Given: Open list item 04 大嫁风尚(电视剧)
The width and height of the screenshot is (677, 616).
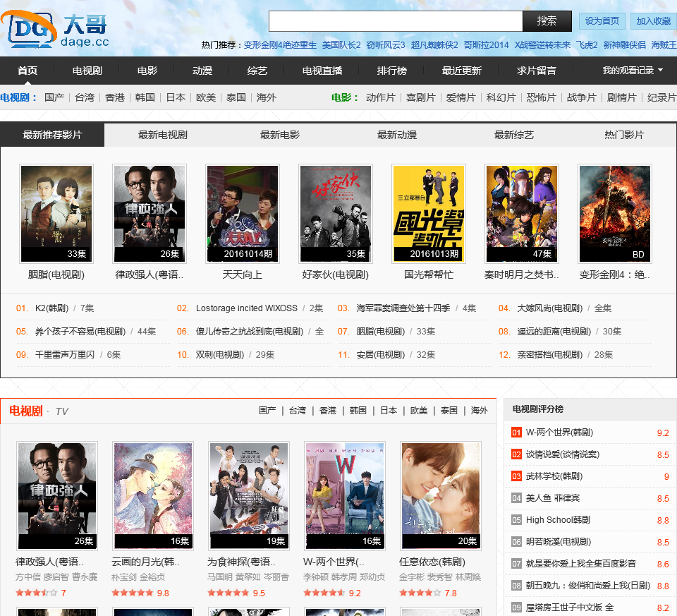Looking at the screenshot, I should click(x=549, y=308).
